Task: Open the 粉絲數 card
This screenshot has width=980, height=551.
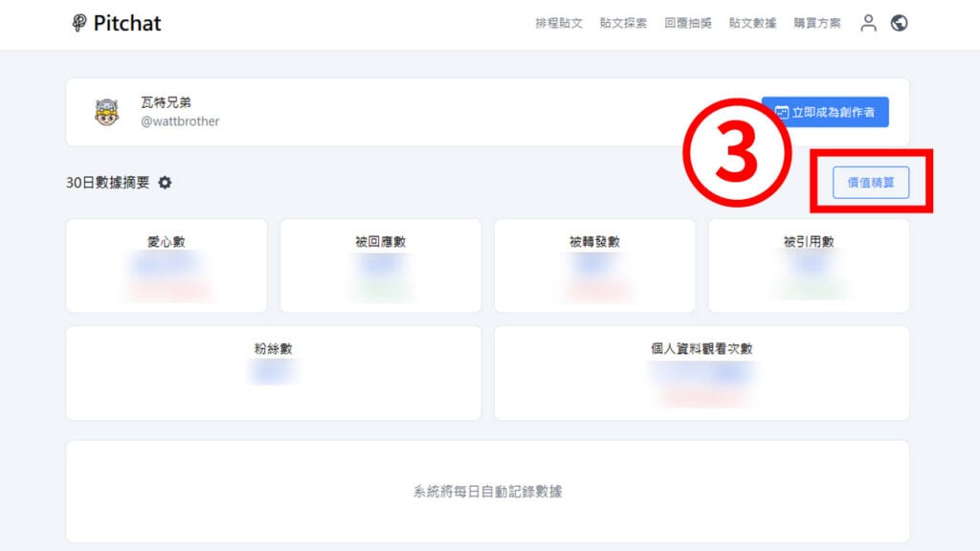Action: [x=274, y=373]
